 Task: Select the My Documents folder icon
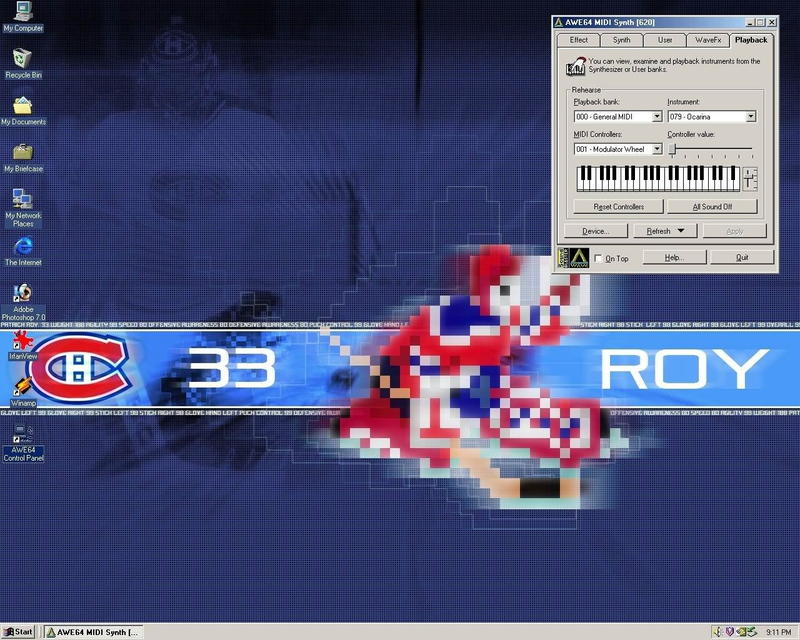(x=23, y=110)
